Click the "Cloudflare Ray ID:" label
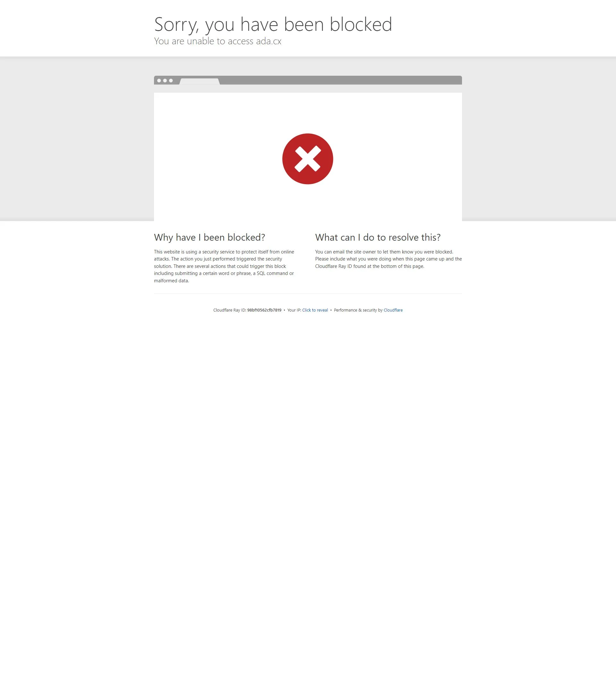Image resolution: width=616 pixels, height=693 pixels. [229, 310]
